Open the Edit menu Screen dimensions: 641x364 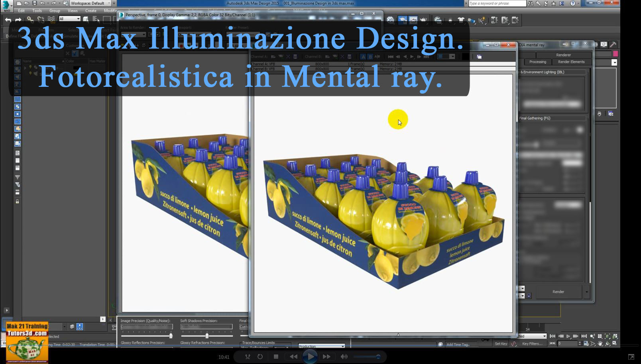21,11
